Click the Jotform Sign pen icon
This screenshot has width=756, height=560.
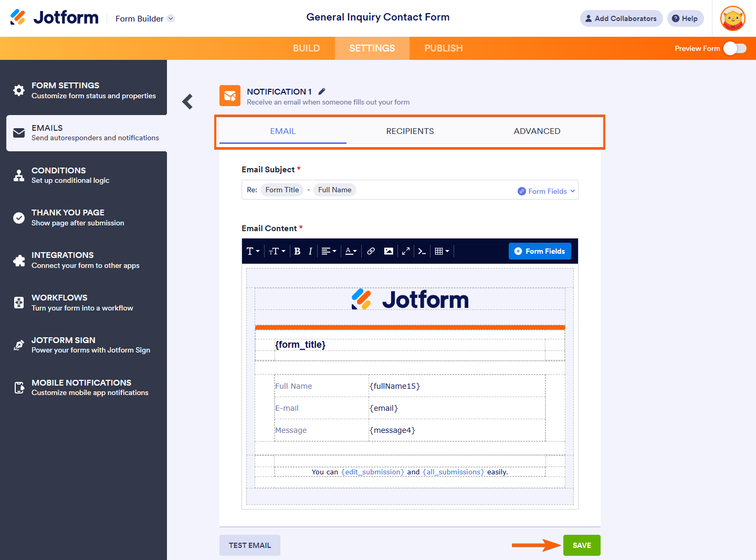coord(19,345)
